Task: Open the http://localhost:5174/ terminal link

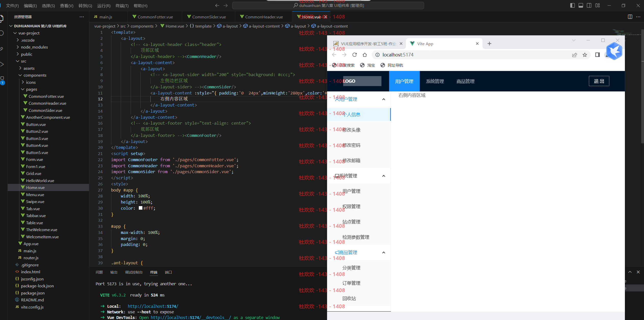Action: pyautogui.click(x=153, y=306)
